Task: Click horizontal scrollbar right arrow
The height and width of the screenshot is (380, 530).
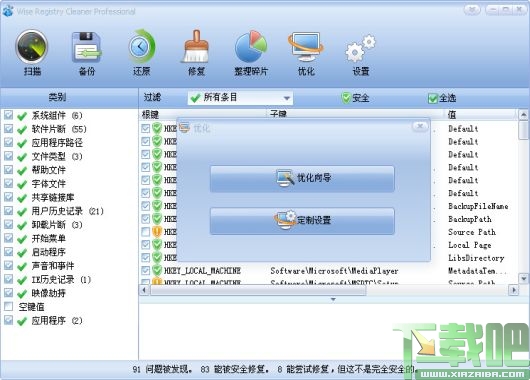Action: pyautogui.click(x=514, y=290)
